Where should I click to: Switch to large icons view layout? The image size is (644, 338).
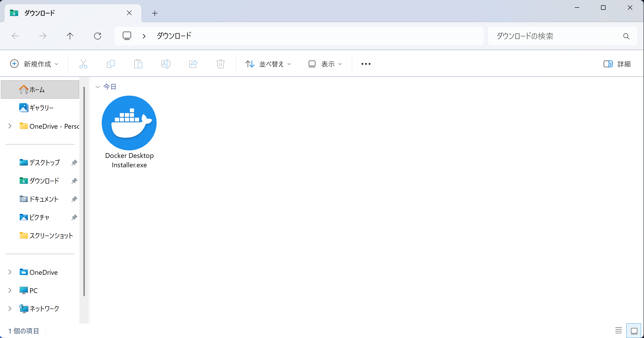click(634, 330)
